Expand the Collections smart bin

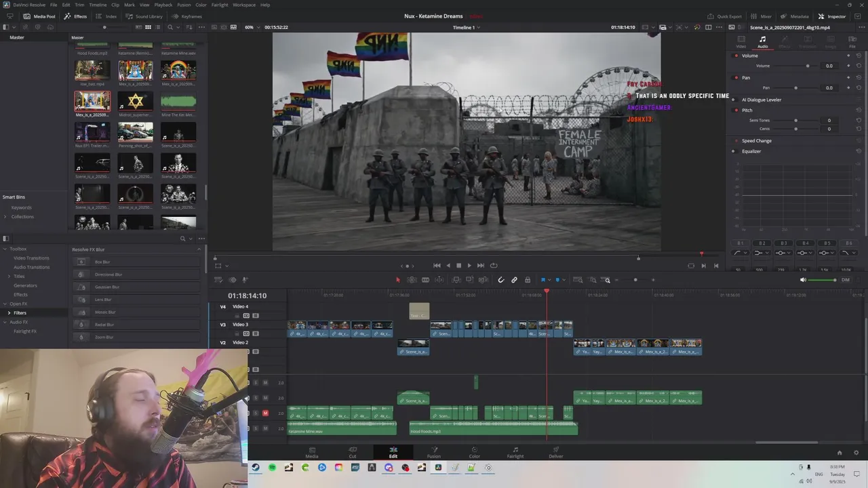(5, 217)
